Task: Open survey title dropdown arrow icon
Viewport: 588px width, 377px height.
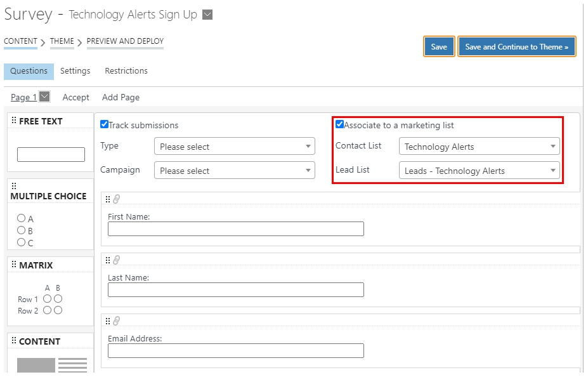Action: pos(207,15)
